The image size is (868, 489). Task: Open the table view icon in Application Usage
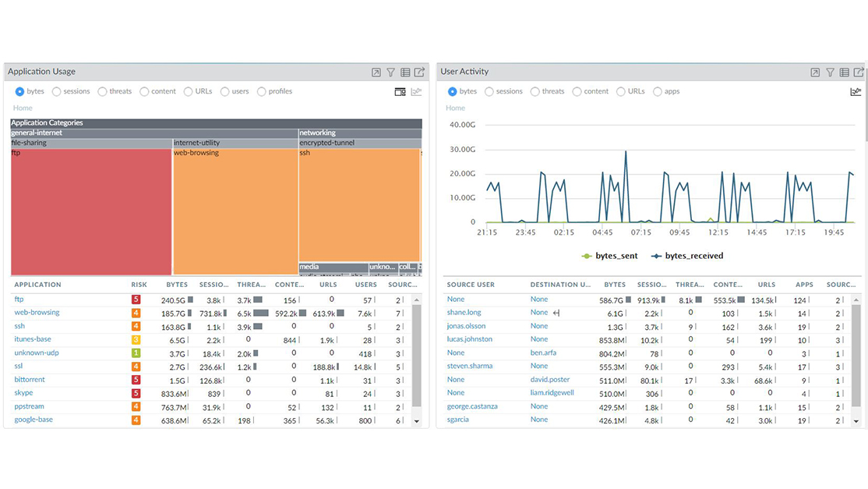tap(405, 72)
